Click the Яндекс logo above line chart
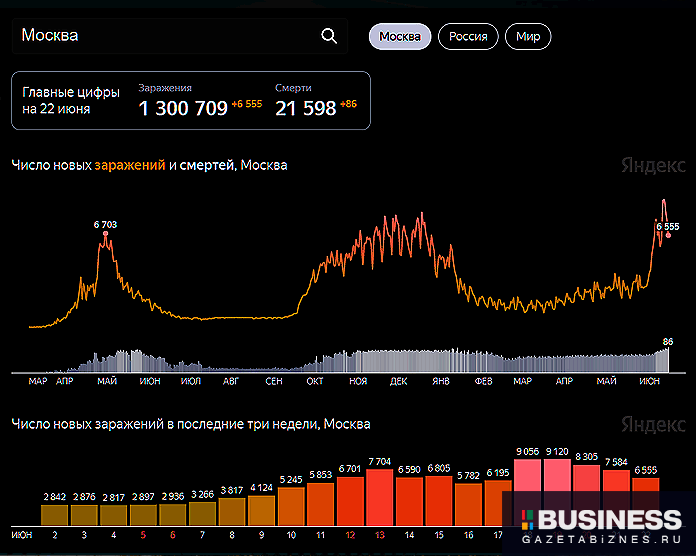This screenshot has width=696, height=556. 652,165
